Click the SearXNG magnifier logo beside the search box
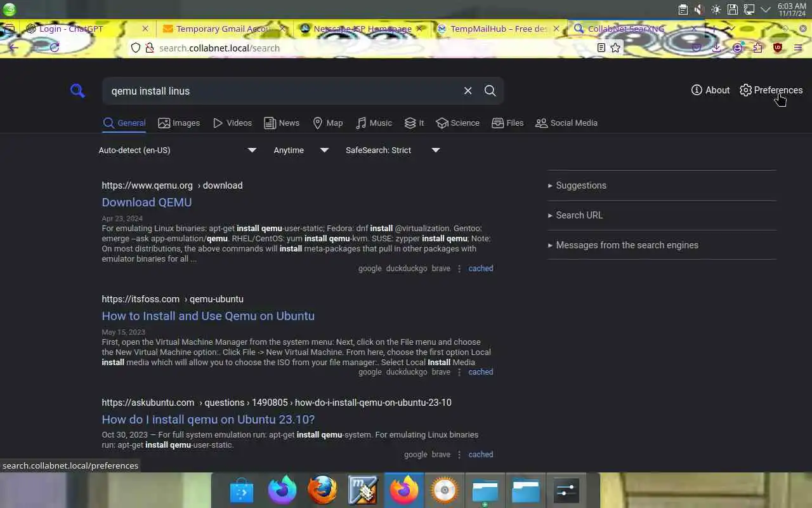Image resolution: width=812 pixels, height=508 pixels. [77, 91]
